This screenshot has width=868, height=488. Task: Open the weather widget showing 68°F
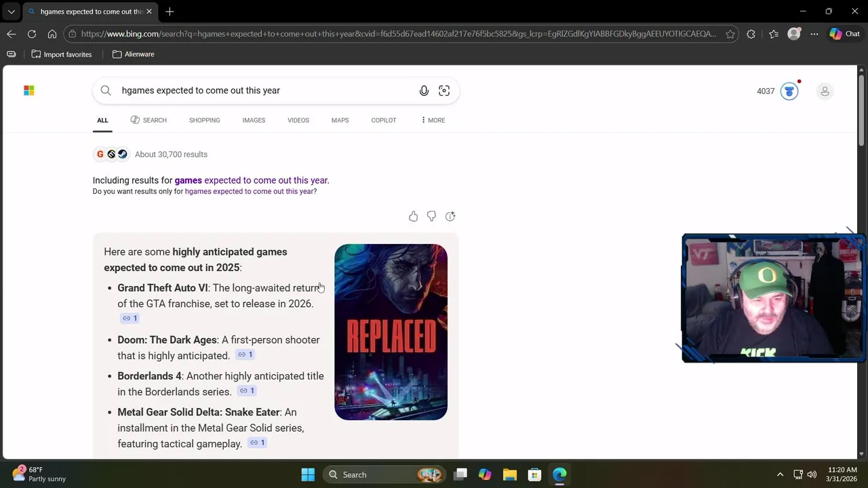click(x=39, y=474)
